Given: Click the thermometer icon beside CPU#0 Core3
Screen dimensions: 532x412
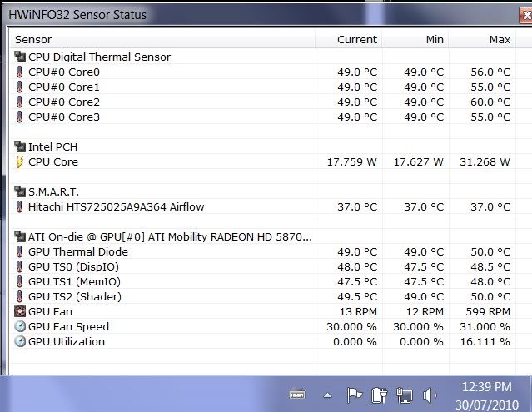Looking at the screenshot, I should coord(20,117).
